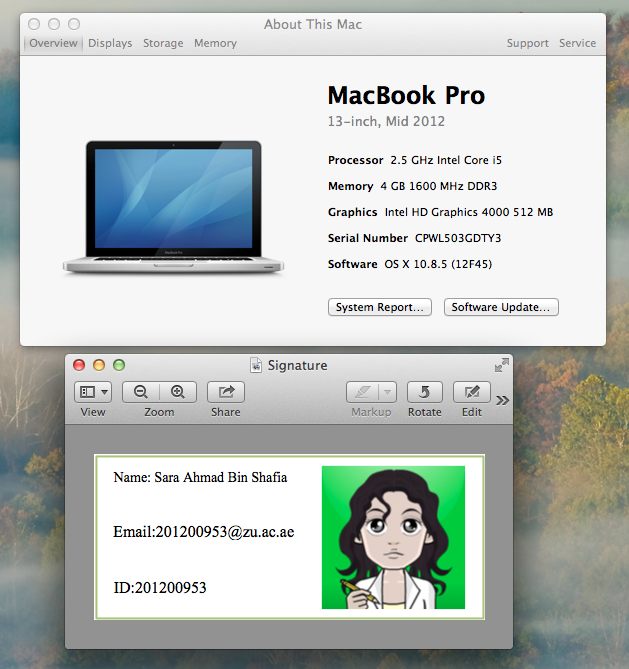Open the Share menu in Preview

point(226,392)
